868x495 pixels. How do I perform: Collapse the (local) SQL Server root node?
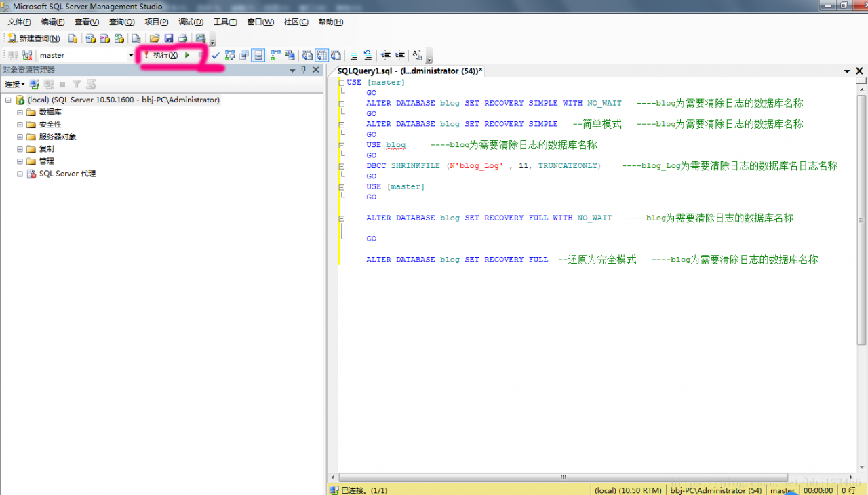(x=8, y=100)
